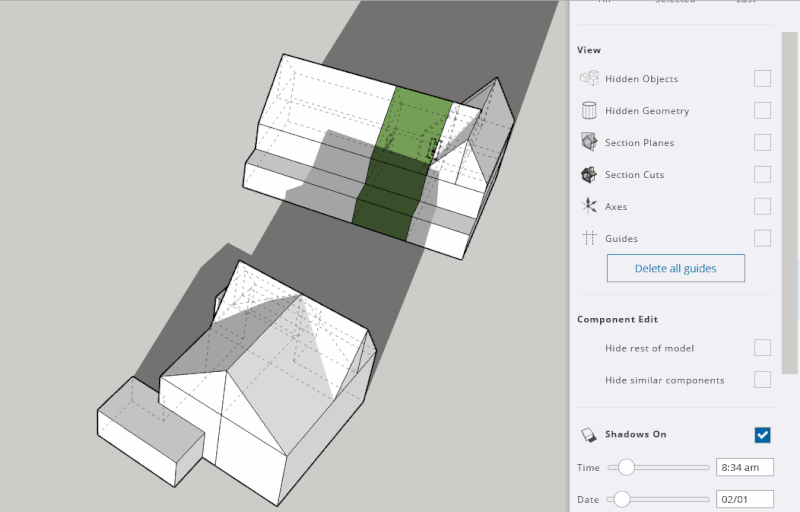Click the "Shadows On" label
The image size is (800, 512).
point(635,434)
